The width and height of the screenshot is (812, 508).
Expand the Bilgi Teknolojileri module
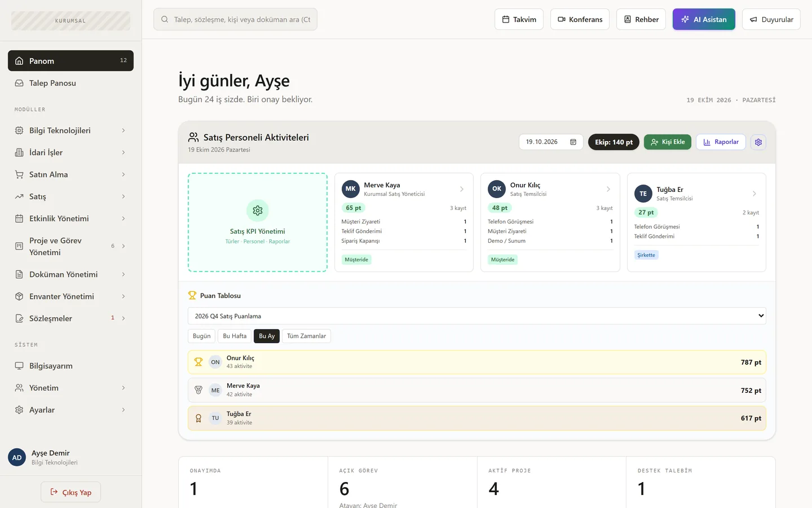(70, 130)
